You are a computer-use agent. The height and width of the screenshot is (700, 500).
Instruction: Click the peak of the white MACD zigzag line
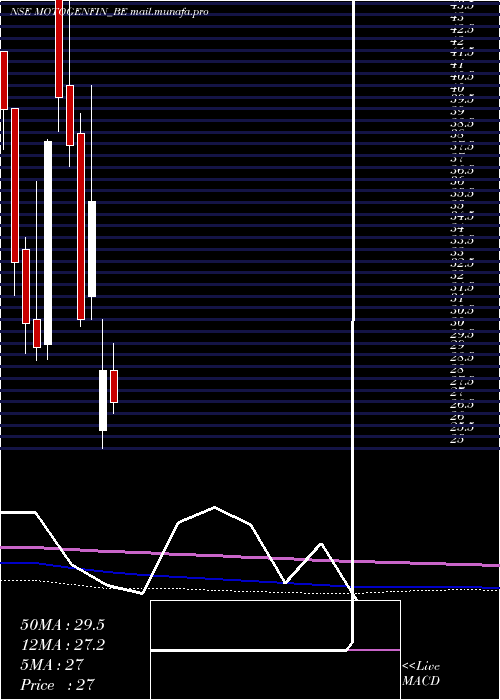[x=215, y=507]
